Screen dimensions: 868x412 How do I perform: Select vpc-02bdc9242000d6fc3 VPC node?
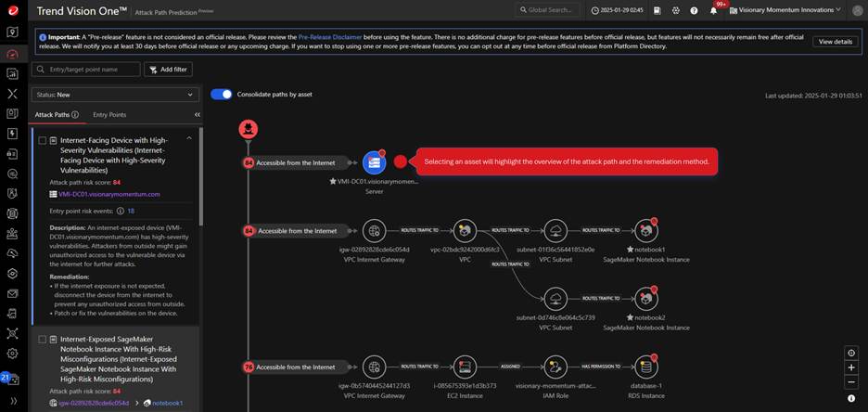tap(465, 230)
